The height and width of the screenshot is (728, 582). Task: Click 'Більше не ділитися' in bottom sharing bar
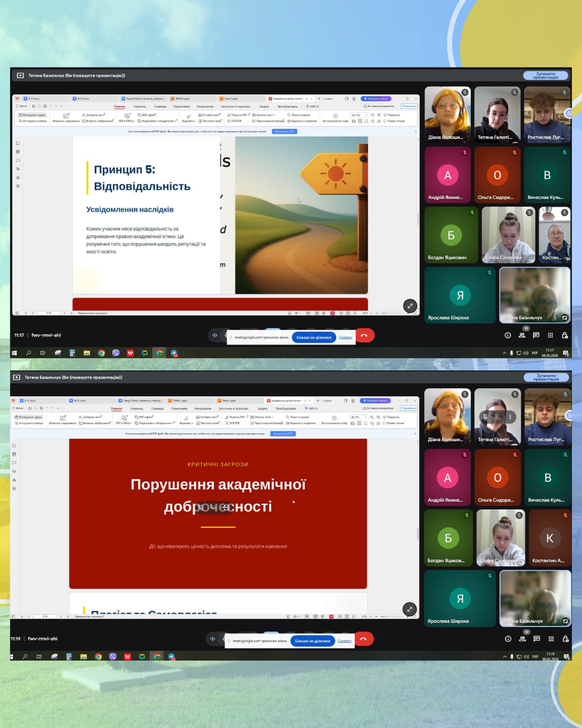[313, 641]
